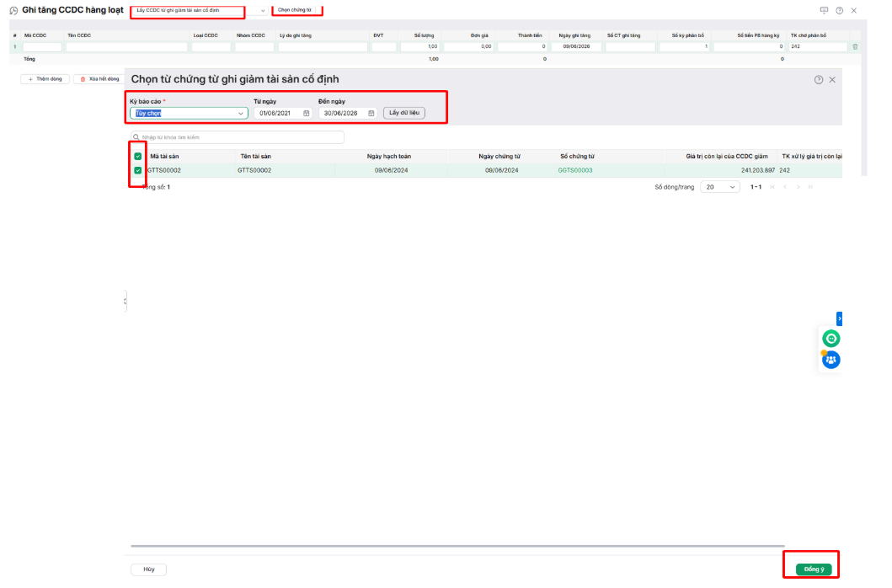The image size is (892, 588).
Task: Click the Số CT ghi tăng input
Action: point(630,46)
